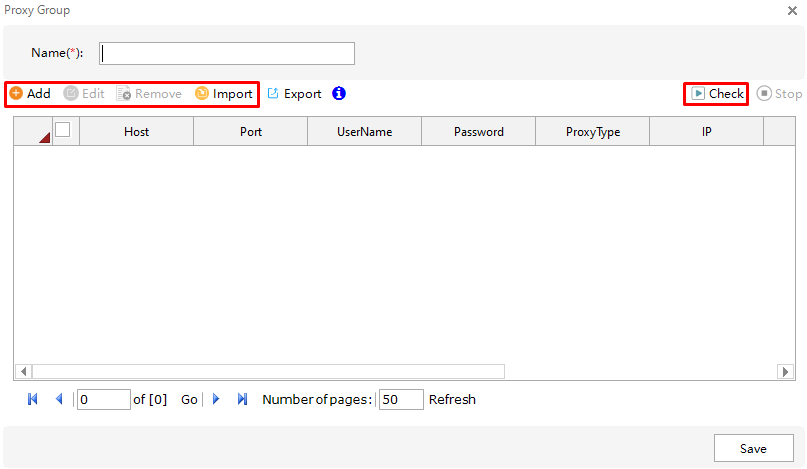Sort by ProxyType column header
Viewport: 807px width, 469px height.
click(592, 132)
